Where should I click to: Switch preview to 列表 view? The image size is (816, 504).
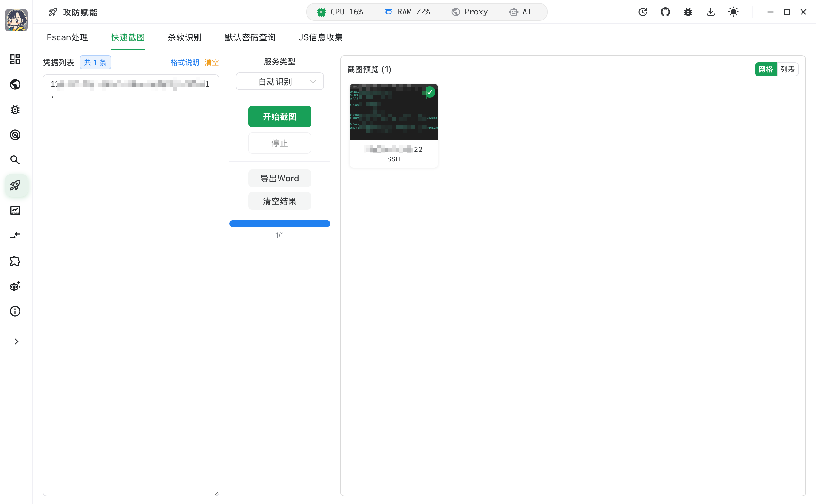click(x=787, y=69)
